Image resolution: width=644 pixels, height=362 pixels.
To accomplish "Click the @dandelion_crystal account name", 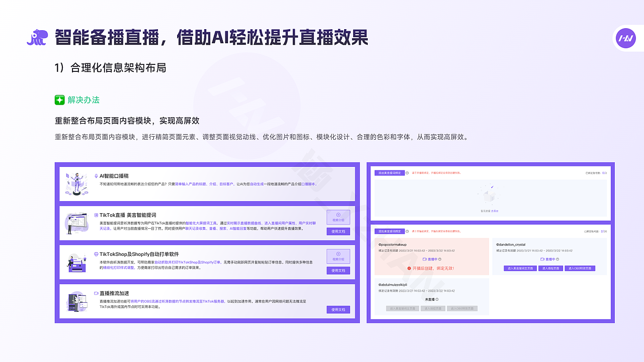I will pos(511,244).
